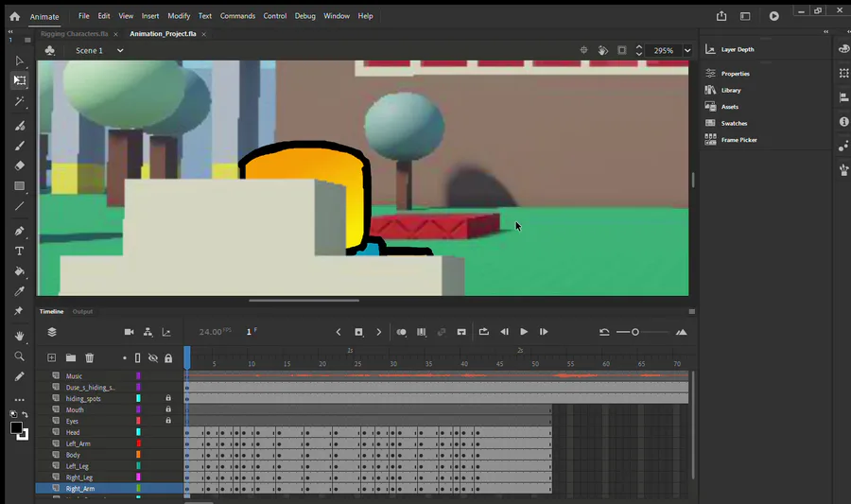Click the Test Movie play icon

point(773,16)
